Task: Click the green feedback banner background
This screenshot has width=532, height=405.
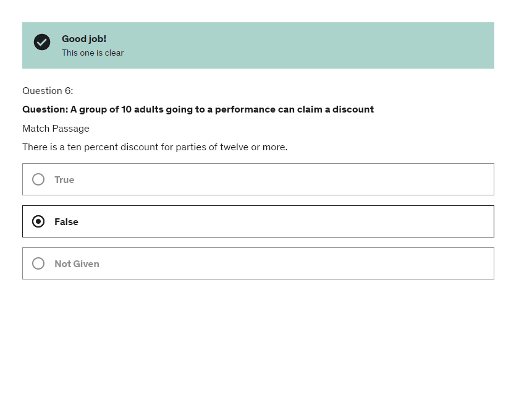Action: click(x=309, y=46)
